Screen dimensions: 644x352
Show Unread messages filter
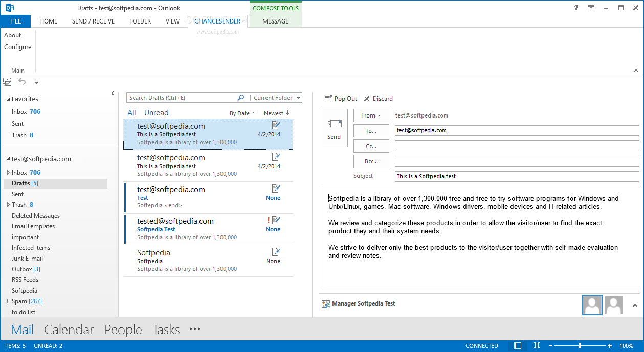coord(156,113)
